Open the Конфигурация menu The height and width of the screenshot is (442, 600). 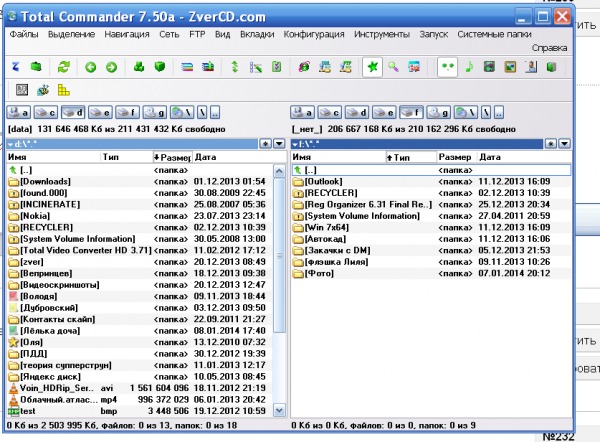point(314,34)
